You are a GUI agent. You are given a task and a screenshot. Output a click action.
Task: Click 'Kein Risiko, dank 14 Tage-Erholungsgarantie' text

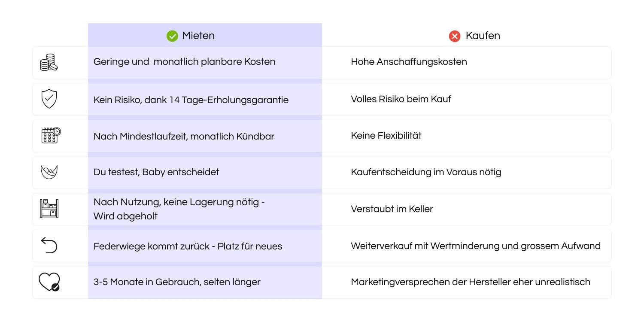pos(191,100)
